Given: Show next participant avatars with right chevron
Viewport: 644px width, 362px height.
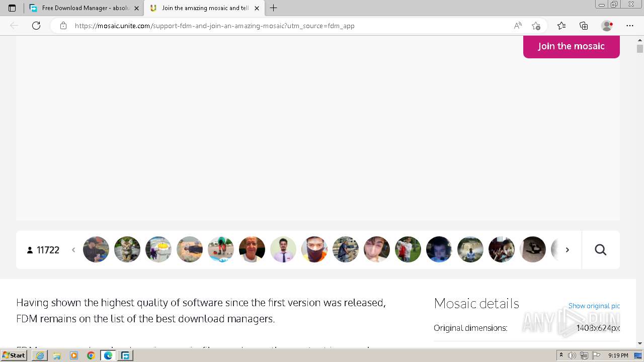Looking at the screenshot, I should pos(567,250).
